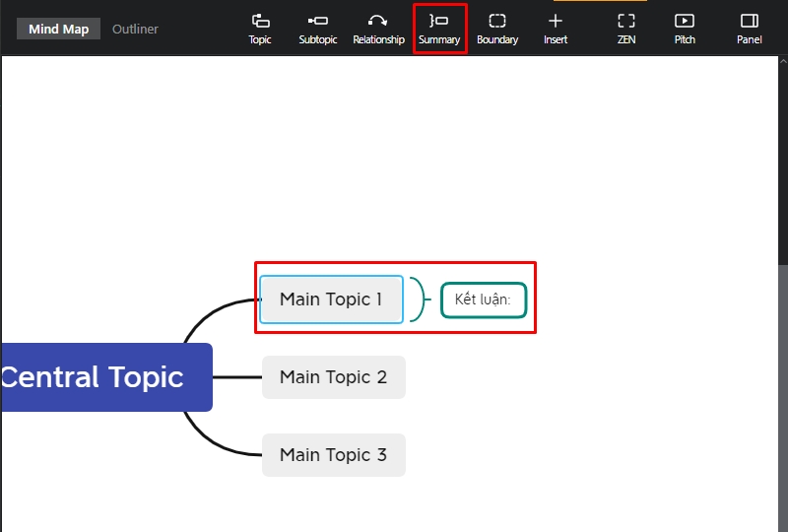Create a Relationship line
This screenshot has height=532, width=788.
pyautogui.click(x=378, y=30)
